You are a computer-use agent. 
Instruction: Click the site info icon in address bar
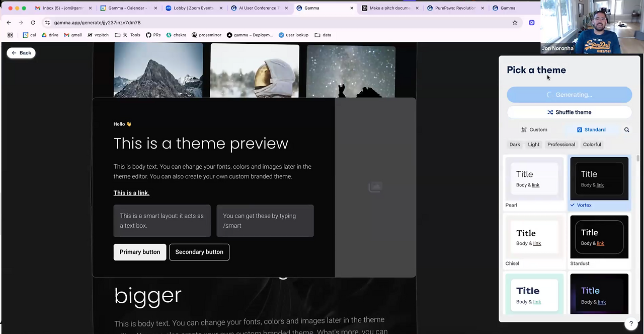pos(47,23)
